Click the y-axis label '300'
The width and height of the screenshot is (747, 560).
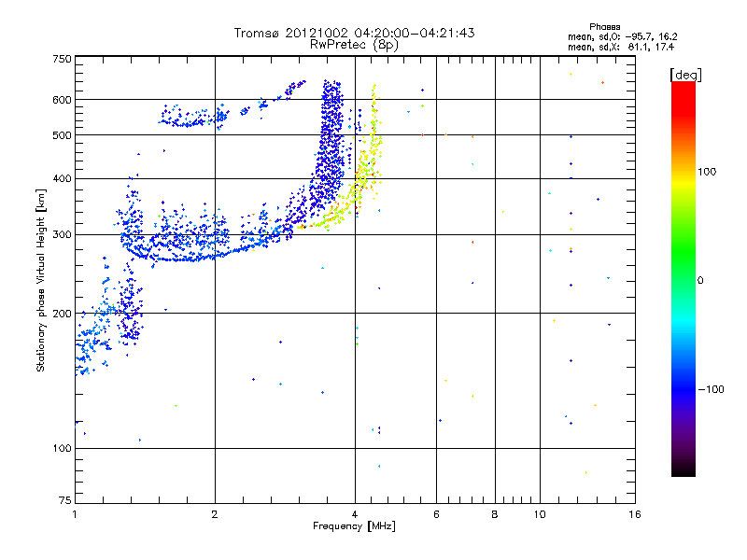[62, 235]
